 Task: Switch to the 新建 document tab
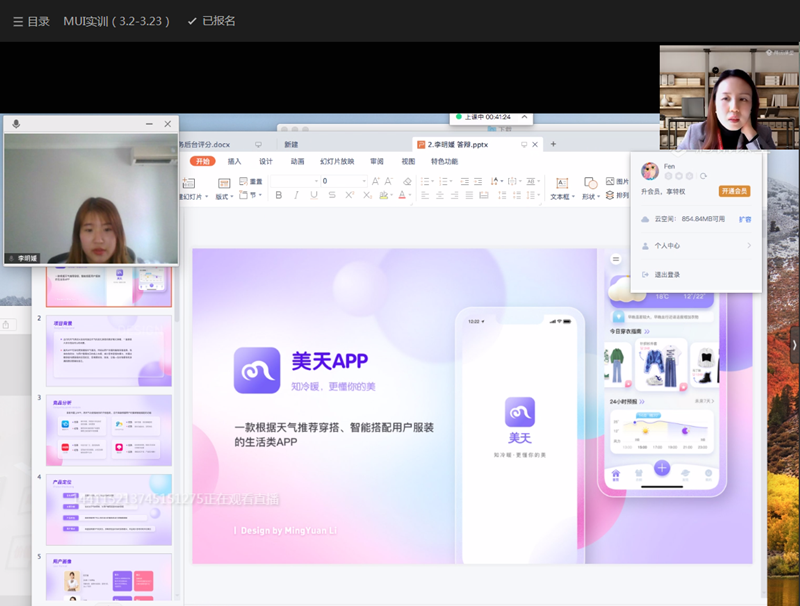click(x=291, y=144)
